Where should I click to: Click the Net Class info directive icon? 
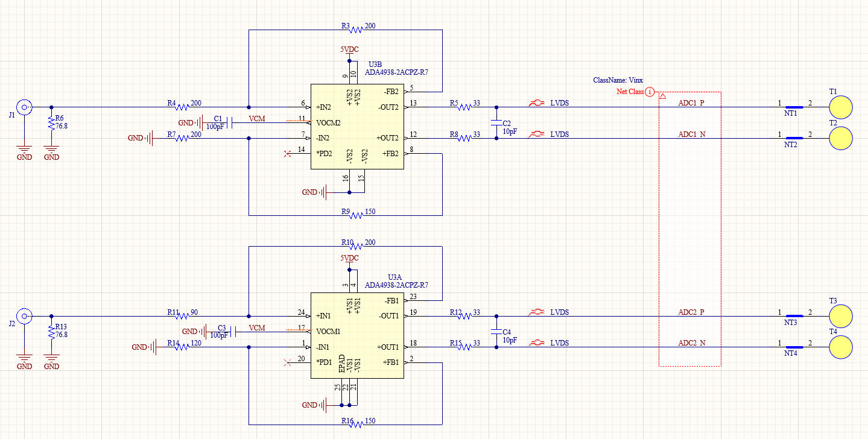(x=650, y=92)
